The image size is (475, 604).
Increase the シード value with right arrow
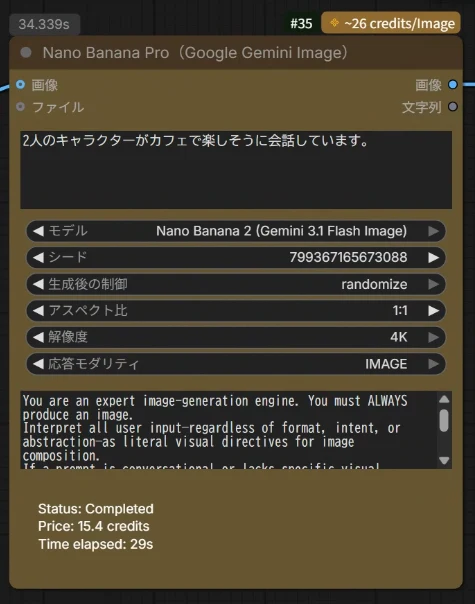(433, 257)
